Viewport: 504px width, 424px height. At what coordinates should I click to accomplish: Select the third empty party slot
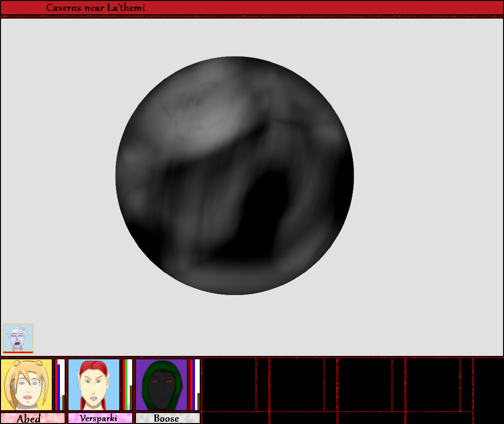(365, 385)
